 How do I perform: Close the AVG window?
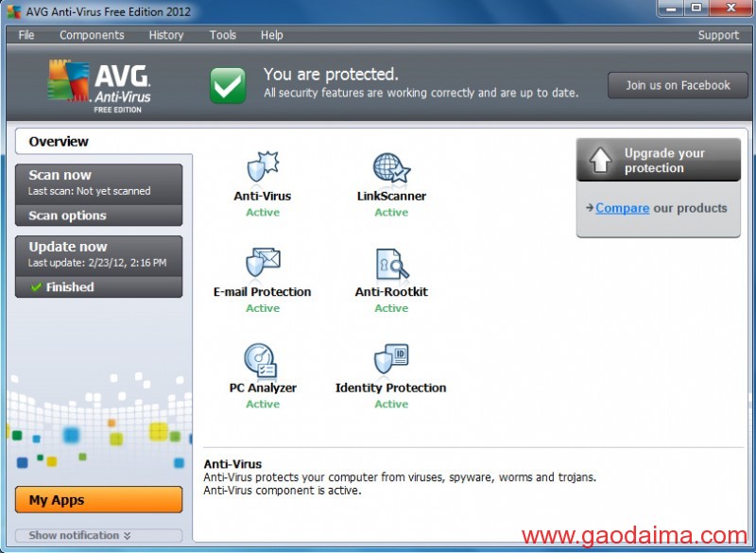point(731,9)
